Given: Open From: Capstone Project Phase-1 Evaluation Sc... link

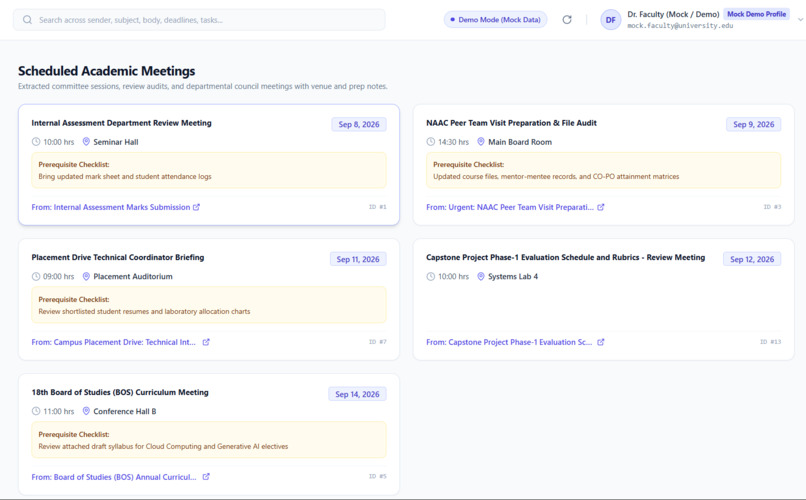Looking at the screenshot, I should [509, 342].
